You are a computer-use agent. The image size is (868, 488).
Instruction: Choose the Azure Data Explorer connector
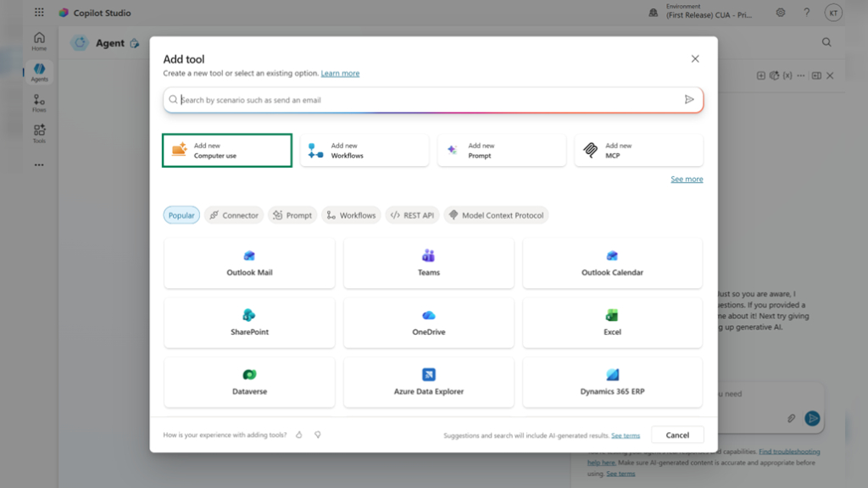[x=428, y=382]
